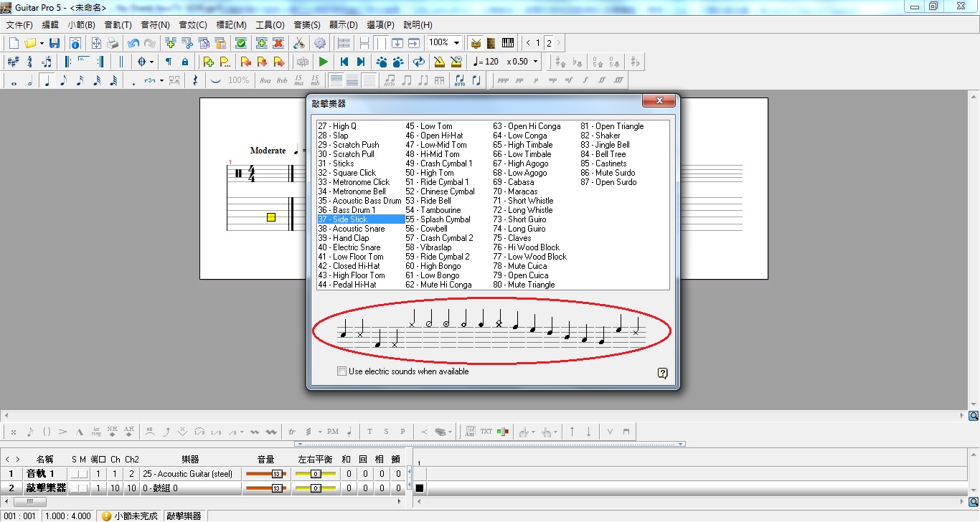Go to the previous page with the left chevron
This screenshot has height=522, width=980.
tap(529, 43)
